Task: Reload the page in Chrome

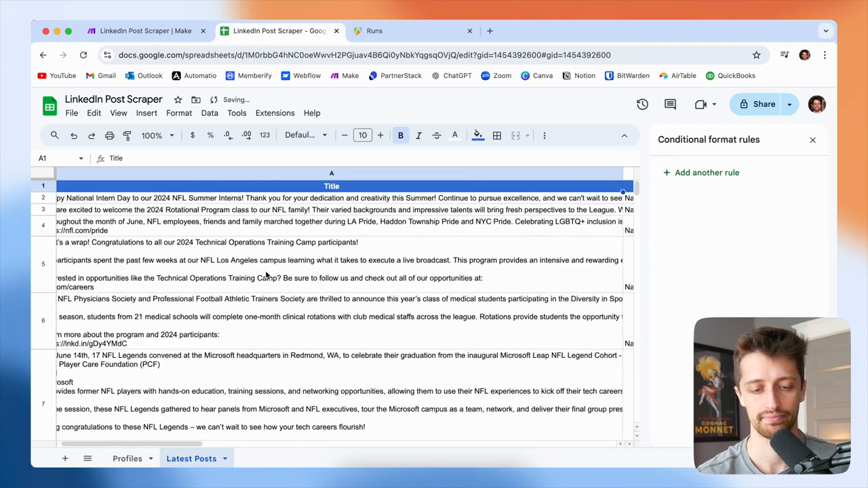Action: pyautogui.click(x=83, y=55)
